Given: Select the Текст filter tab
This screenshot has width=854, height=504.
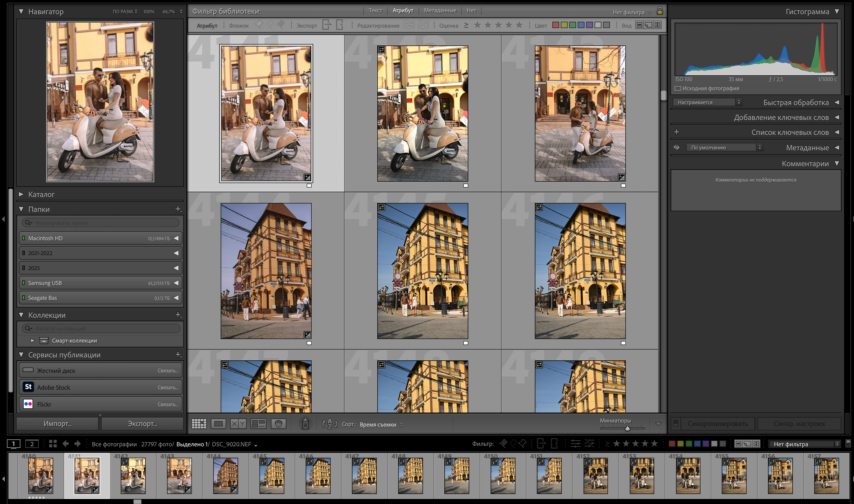Looking at the screenshot, I should (375, 11).
